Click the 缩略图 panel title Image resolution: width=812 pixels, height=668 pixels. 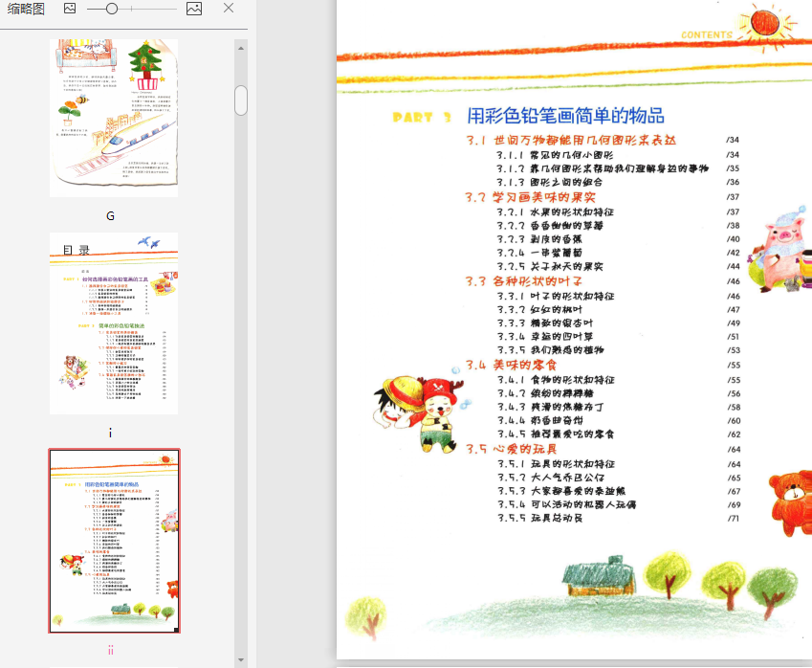coord(26,9)
